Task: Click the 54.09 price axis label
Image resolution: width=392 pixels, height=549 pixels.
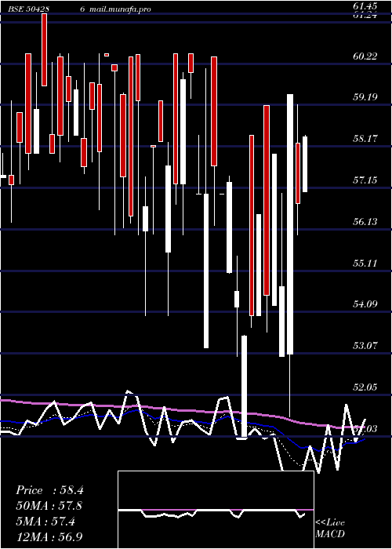Action: click(365, 304)
